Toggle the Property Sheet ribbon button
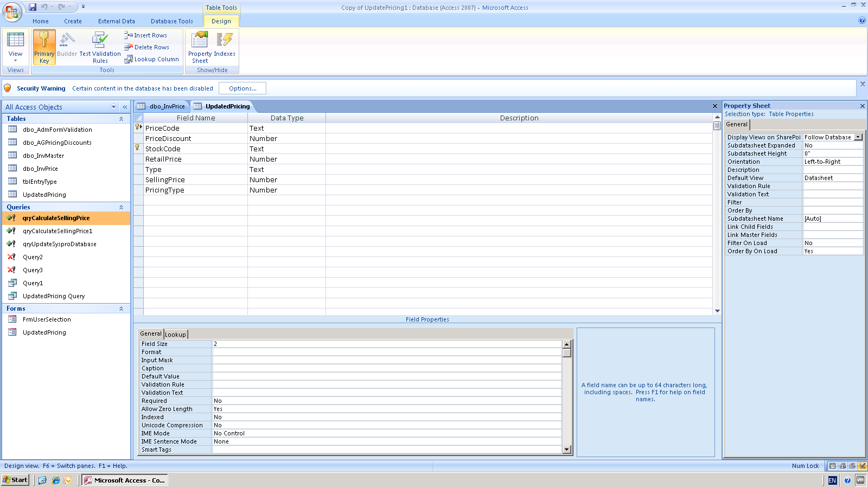The image size is (868, 488). [x=200, y=47]
